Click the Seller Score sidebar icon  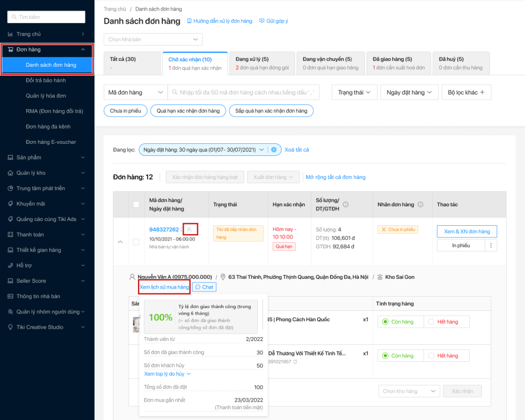[10, 281]
